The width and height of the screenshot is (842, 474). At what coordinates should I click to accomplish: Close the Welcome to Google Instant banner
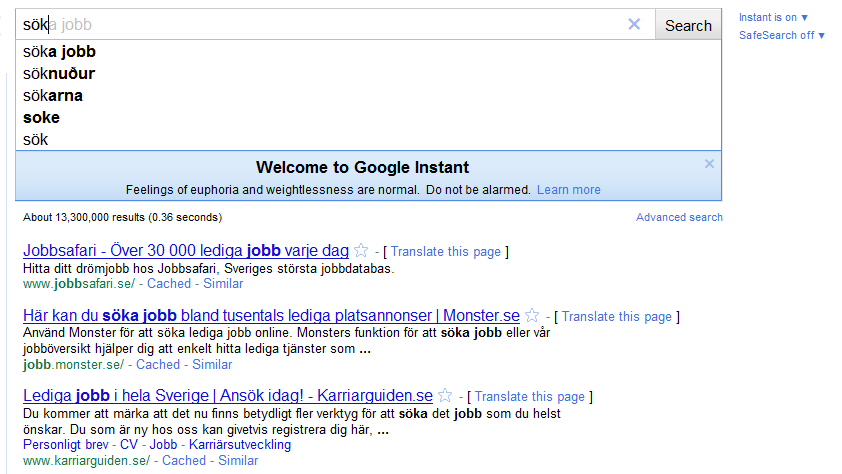709,164
